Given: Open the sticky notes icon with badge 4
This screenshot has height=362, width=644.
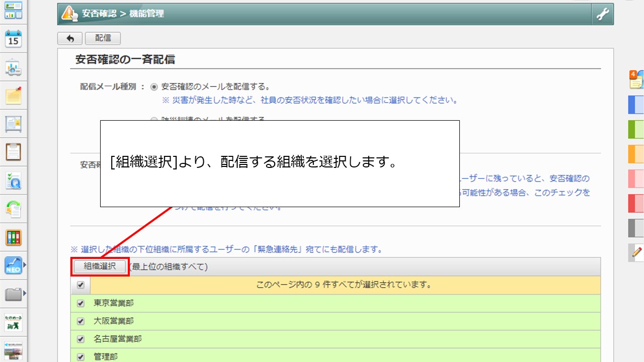Looking at the screenshot, I should (x=636, y=79).
